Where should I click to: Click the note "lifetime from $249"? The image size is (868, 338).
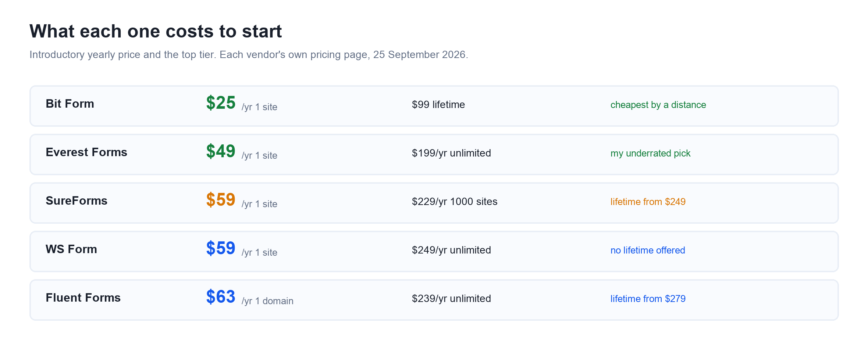pos(648,202)
